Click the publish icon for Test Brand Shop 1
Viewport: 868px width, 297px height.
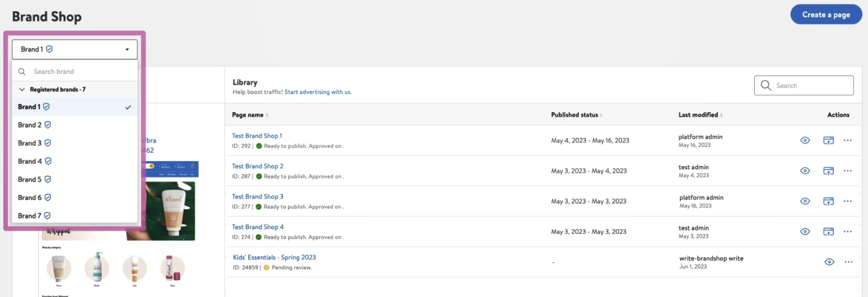828,140
